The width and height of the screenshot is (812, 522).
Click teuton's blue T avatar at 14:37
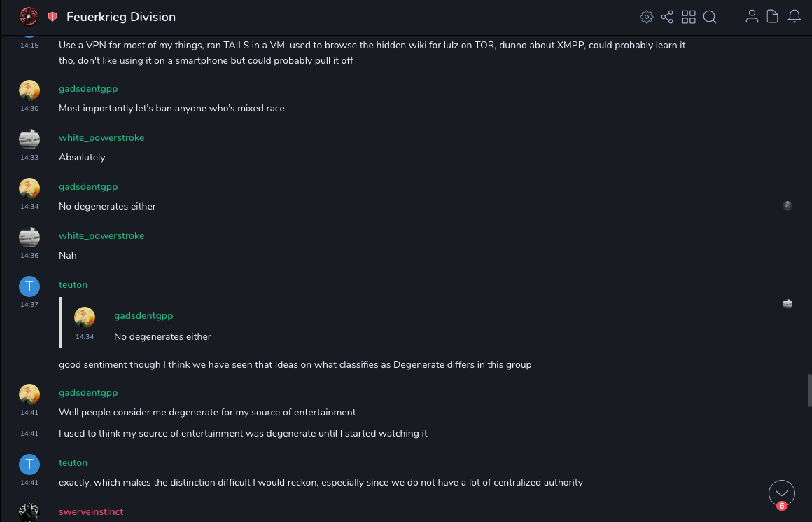(x=29, y=286)
